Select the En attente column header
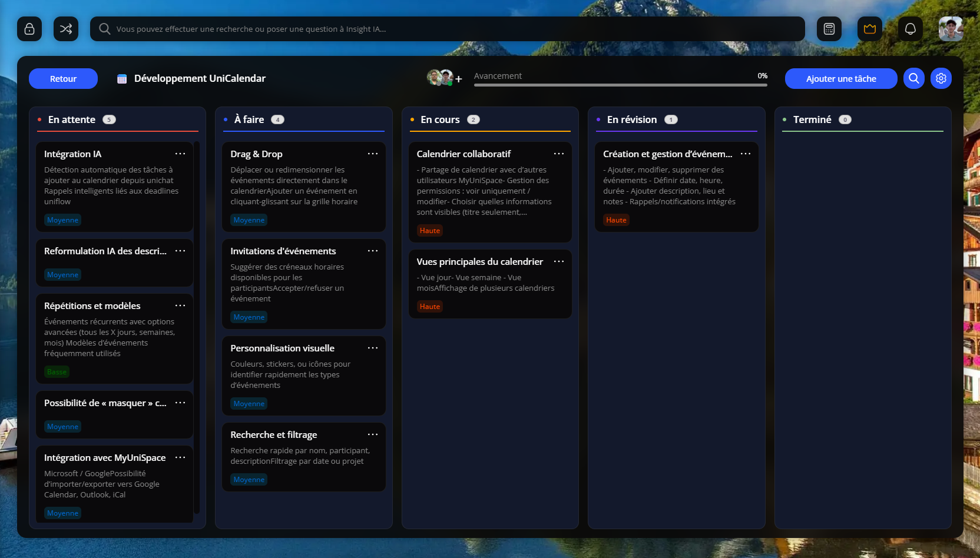This screenshot has height=558, width=980. pos(72,119)
